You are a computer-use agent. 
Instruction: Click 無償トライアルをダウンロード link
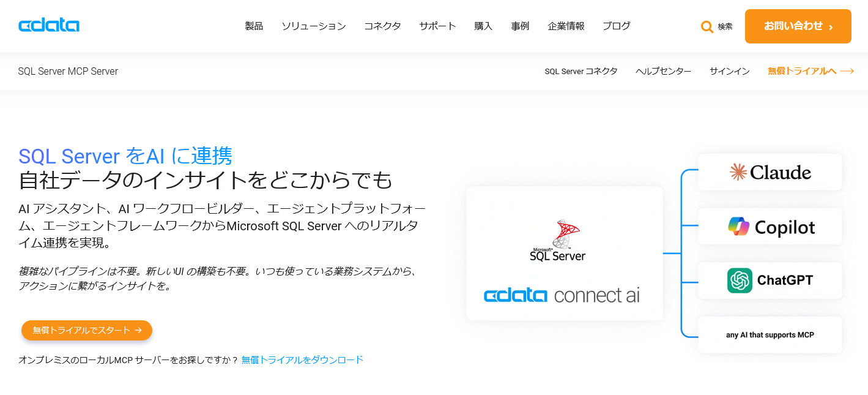pyautogui.click(x=302, y=359)
